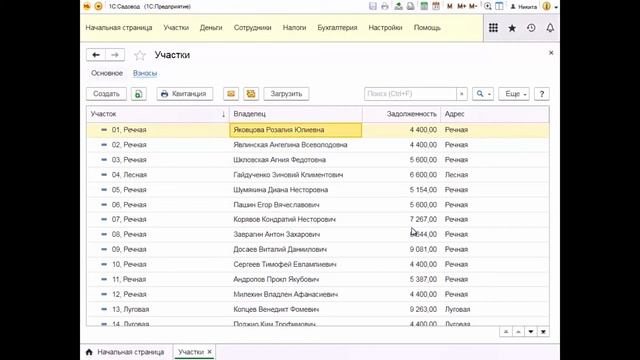Click the Квитанция print button
The width and height of the screenshot is (640, 360).
pyautogui.click(x=184, y=94)
